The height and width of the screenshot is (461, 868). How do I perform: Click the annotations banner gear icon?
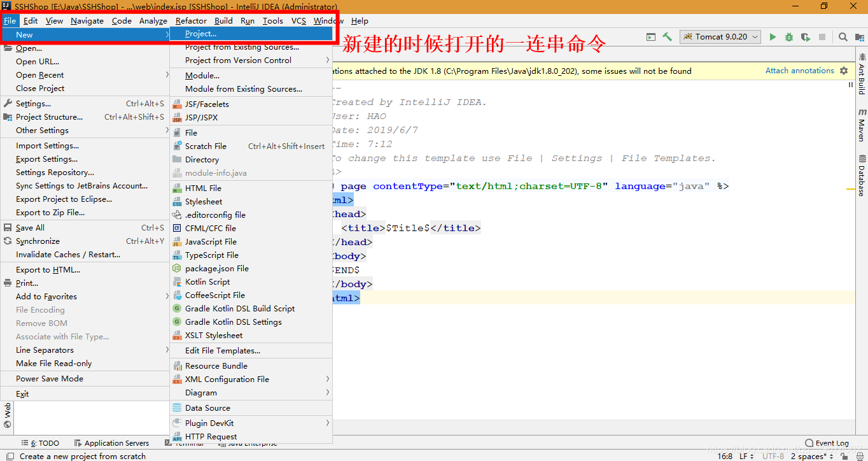tap(844, 71)
